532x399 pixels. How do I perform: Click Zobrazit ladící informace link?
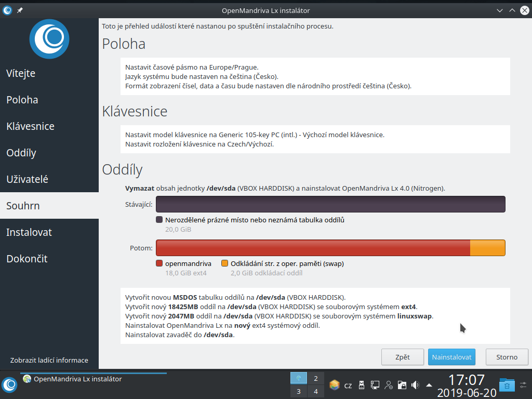pyautogui.click(x=49, y=360)
